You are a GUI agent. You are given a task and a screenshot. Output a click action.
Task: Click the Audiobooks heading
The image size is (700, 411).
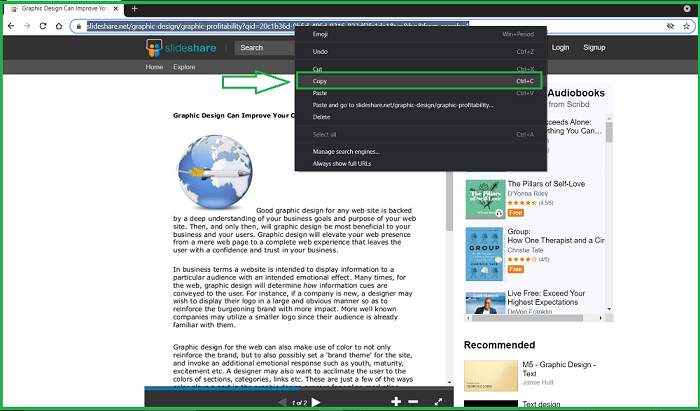(x=576, y=93)
